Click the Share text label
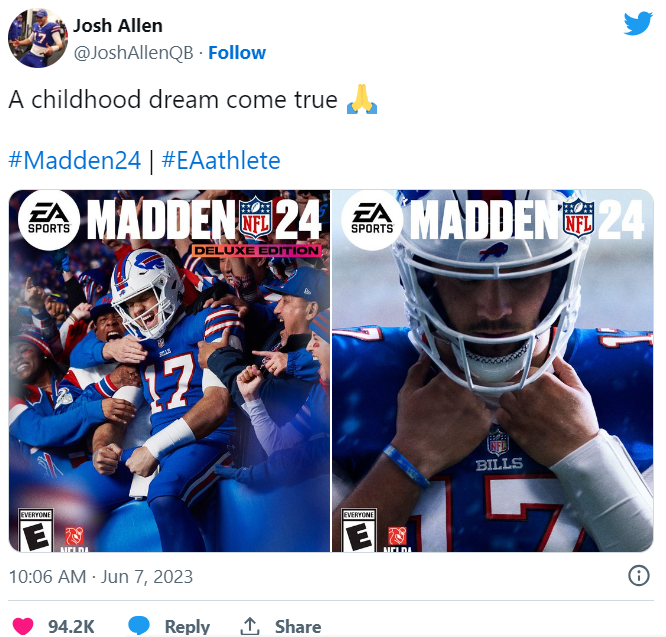This screenshot has width=666, height=637. pyautogui.click(x=298, y=626)
